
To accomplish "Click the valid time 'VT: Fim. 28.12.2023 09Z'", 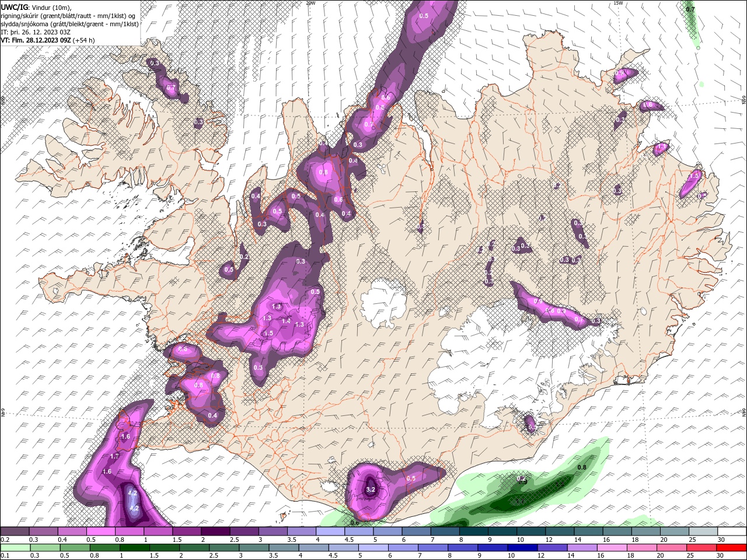I will pos(36,40).
